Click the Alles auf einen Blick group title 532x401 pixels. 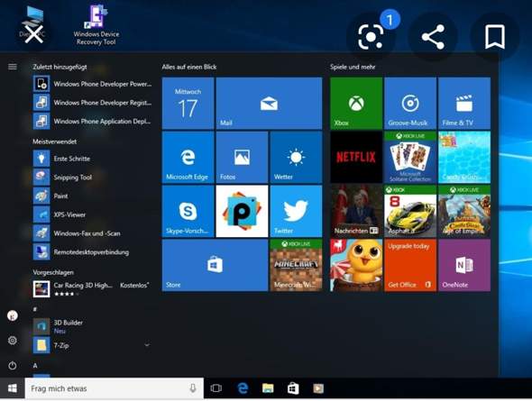click(x=189, y=67)
